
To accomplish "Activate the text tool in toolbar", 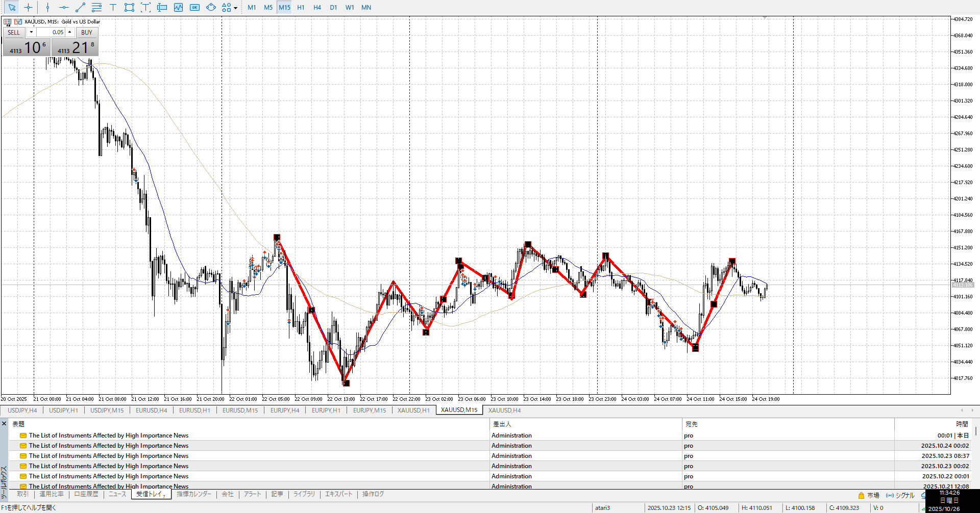I will tap(113, 7).
